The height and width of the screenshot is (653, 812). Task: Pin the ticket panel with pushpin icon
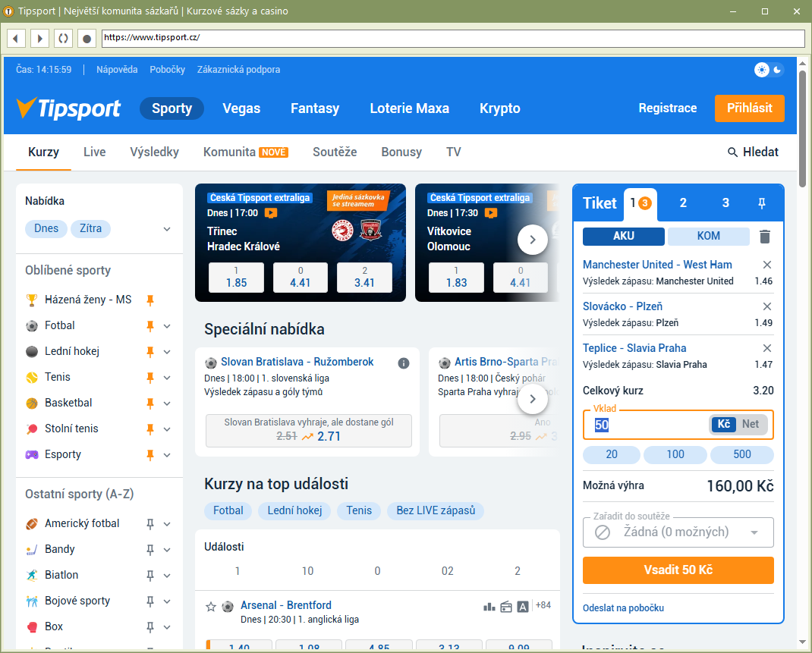[x=762, y=203]
